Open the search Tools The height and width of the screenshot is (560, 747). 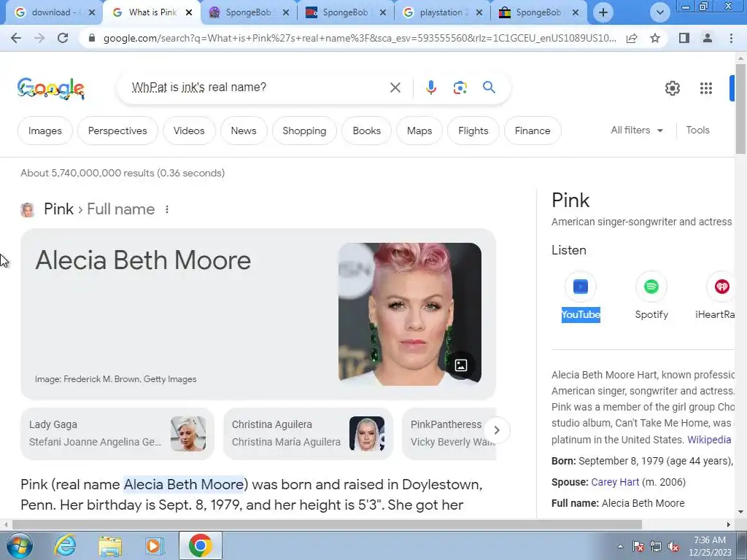697,130
